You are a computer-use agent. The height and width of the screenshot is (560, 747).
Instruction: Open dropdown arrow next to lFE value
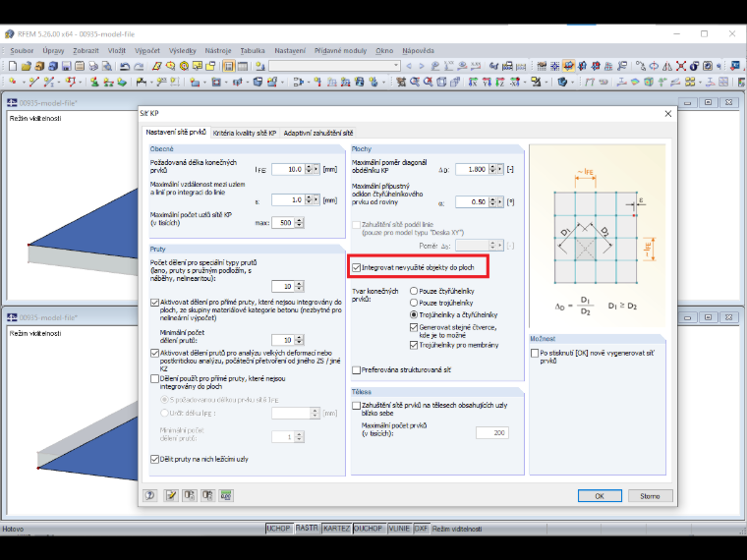(316, 170)
